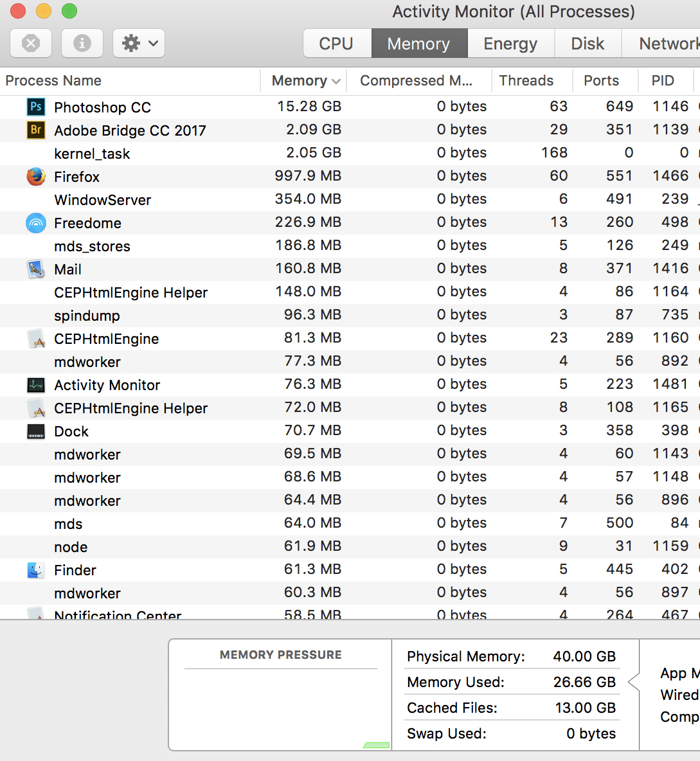Click Mail's PID value 1416
The height and width of the screenshot is (761, 700).
point(670,268)
